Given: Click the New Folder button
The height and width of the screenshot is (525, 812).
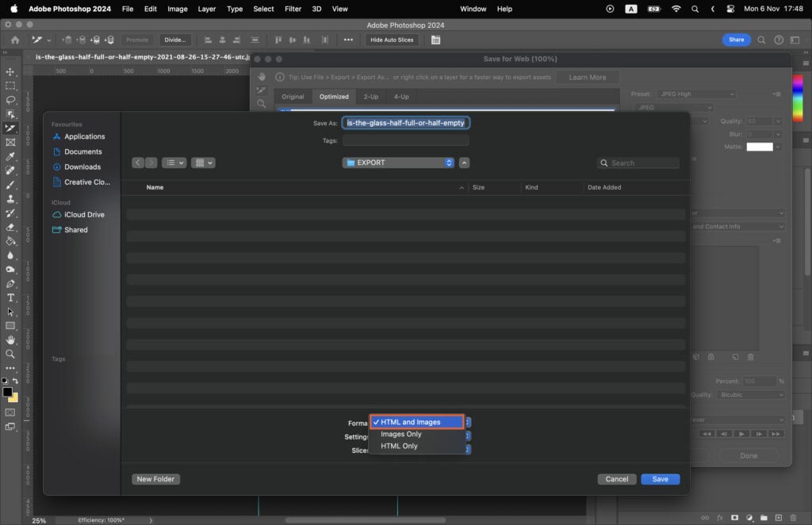Looking at the screenshot, I should click(x=155, y=479).
